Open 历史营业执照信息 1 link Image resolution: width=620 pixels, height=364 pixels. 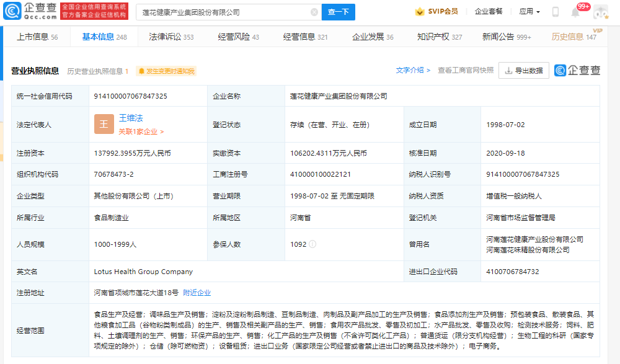pyautogui.click(x=98, y=71)
